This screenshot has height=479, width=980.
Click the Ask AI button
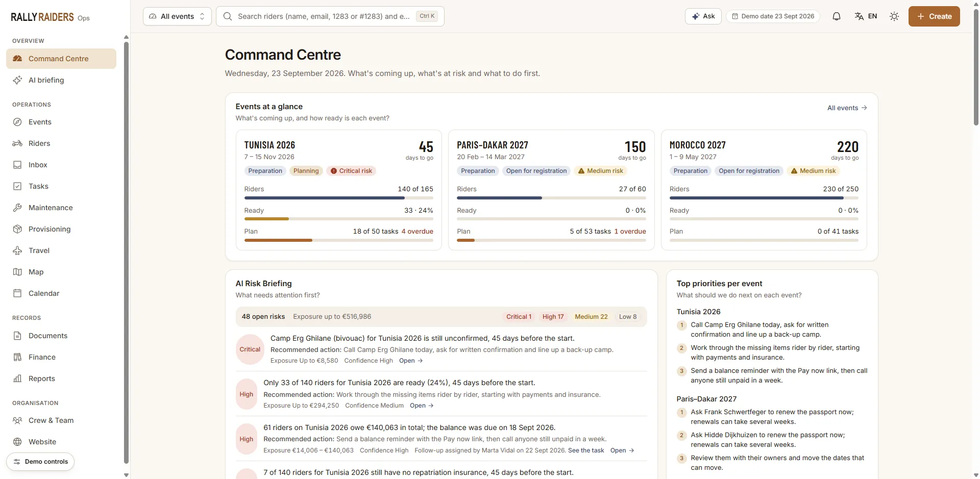[703, 16]
